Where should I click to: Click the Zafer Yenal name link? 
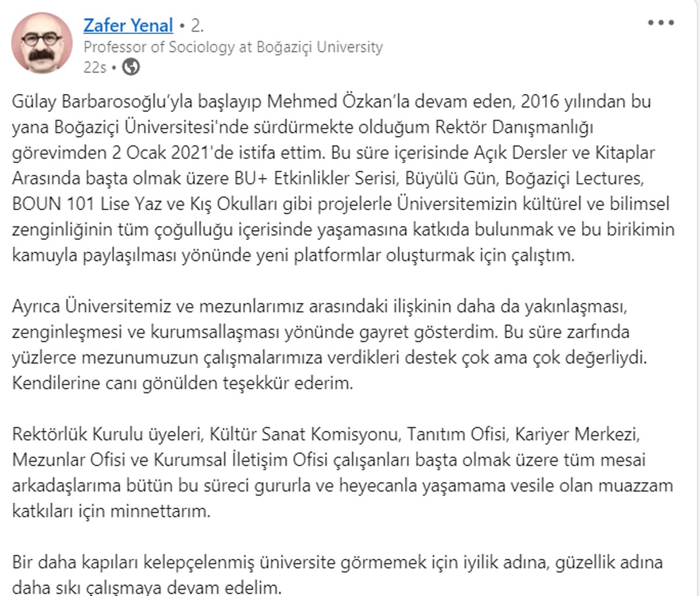coord(128,26)
